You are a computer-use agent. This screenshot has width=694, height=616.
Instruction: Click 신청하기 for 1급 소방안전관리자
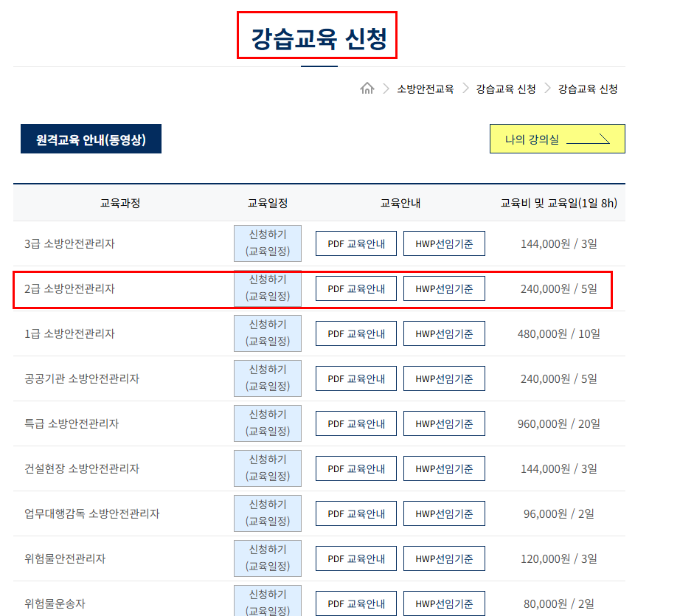pyautogui.click(x=268, y=333)
